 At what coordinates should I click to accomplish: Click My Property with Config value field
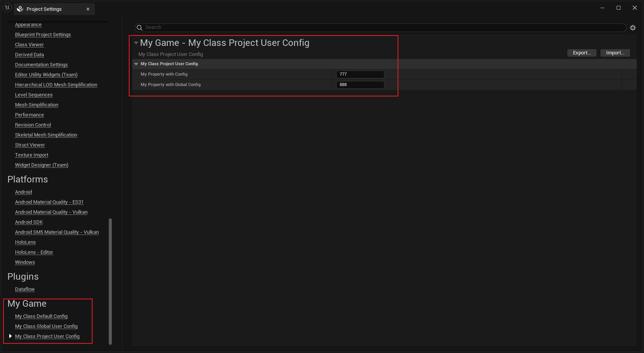pos(360,74)
